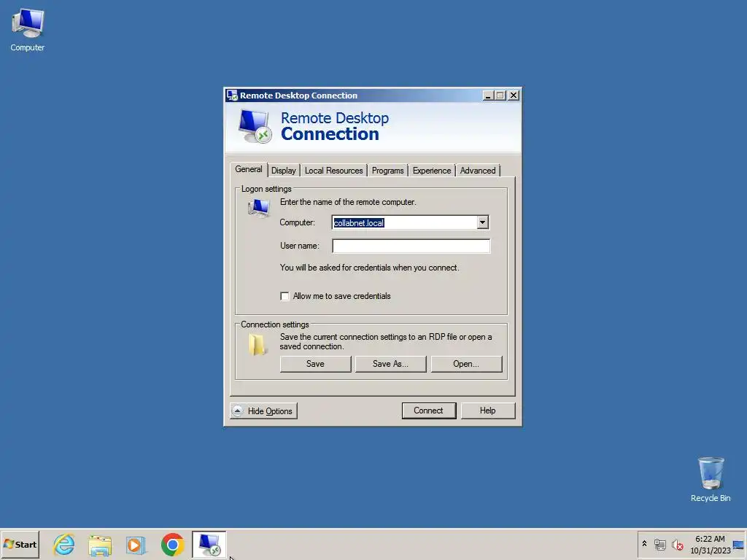This screenshot has height=560, width=747.
Task: Minimize the Remote Desktop Connection window
Action: [487, 96]
